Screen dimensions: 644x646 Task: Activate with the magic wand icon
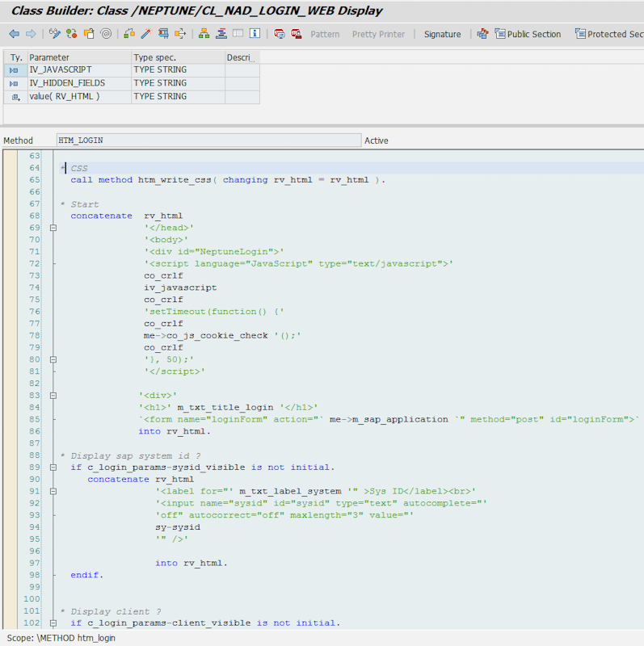146,34
